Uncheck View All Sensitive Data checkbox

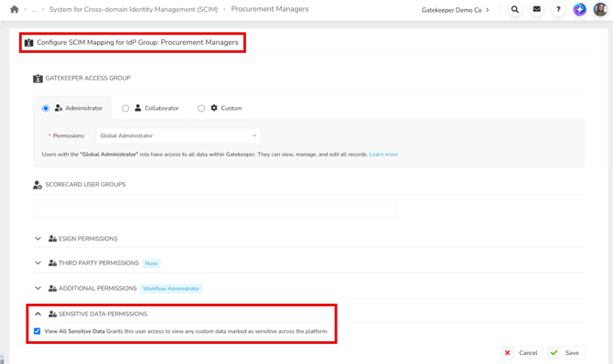(38, 331)
